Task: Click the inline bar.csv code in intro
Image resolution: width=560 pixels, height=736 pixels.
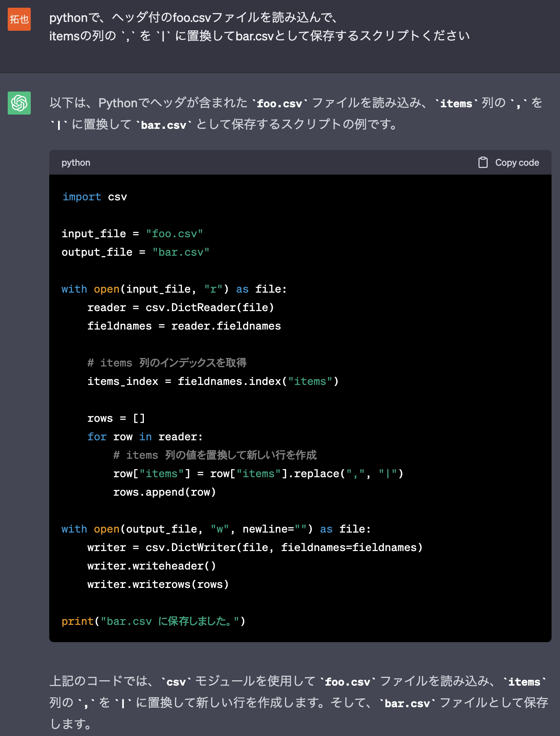Action: [x=163, y=125]
